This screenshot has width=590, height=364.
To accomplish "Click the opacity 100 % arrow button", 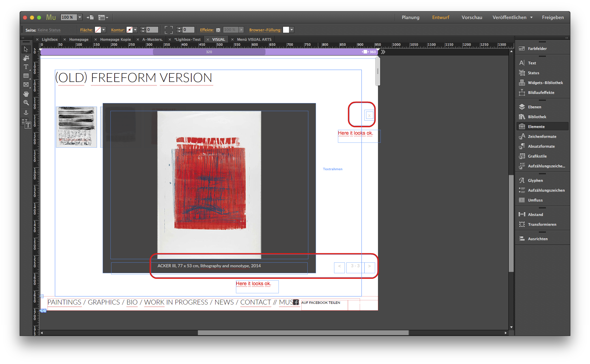I will point(241,30).
